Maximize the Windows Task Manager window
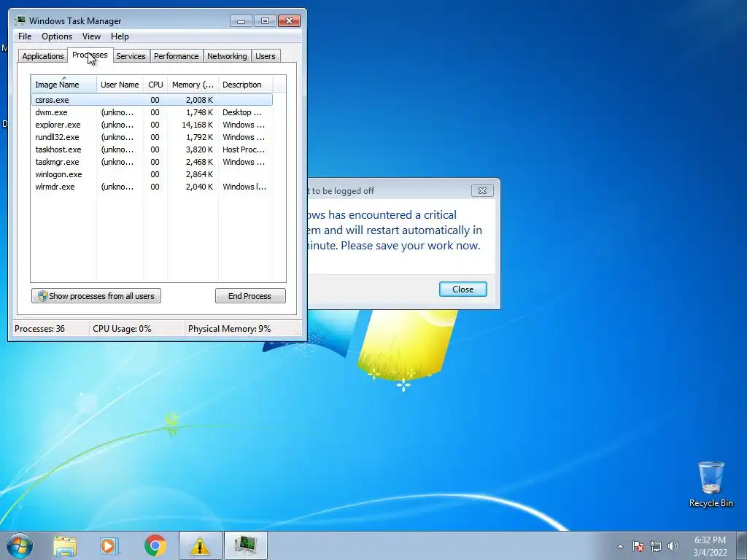The width and height of the screenshot is (747, 560). point(265,21)
